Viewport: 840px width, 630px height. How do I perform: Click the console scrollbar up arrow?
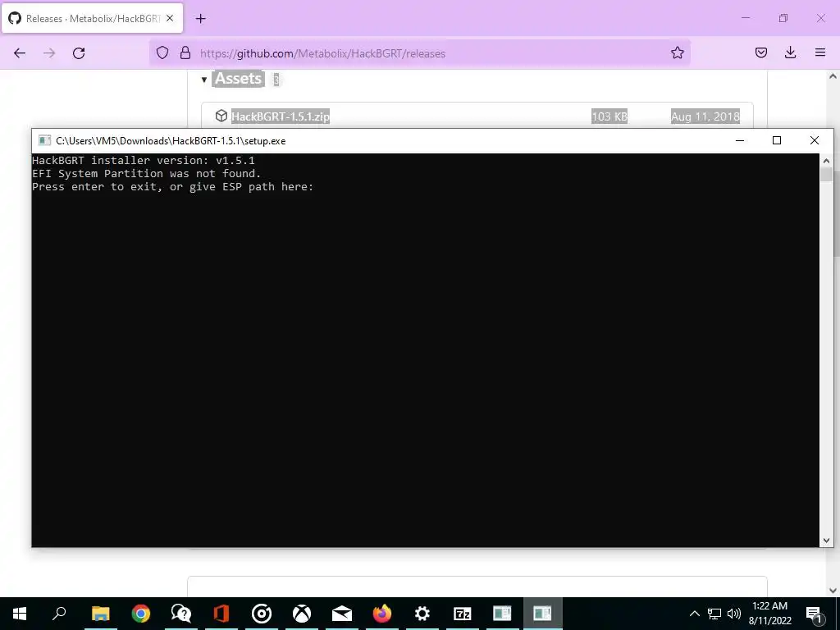(826, 160)
